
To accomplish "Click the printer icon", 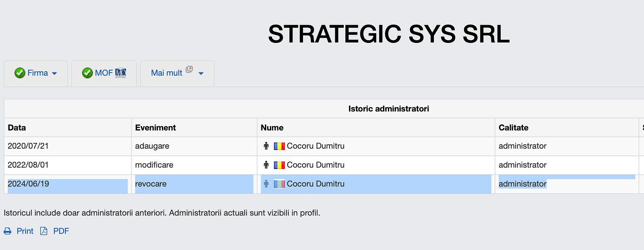I will coord(8,231).
